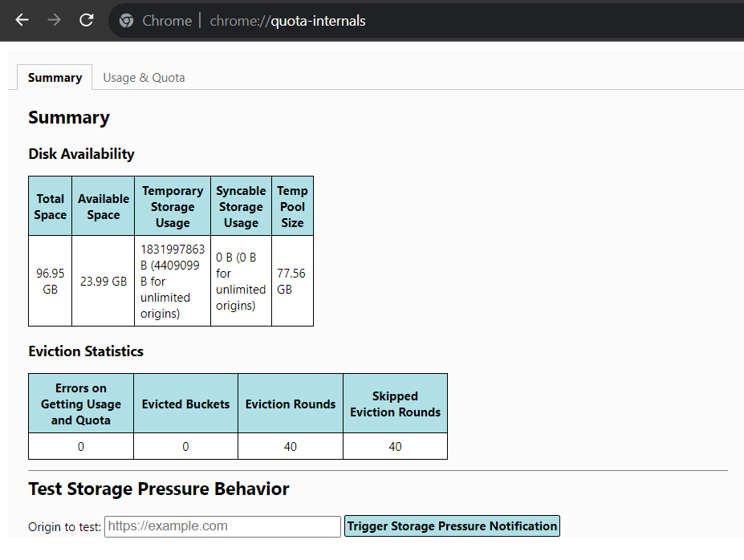The image size is (744, 560).
Task: Click the Eviction Rounds header
Action: click(291, 404)
